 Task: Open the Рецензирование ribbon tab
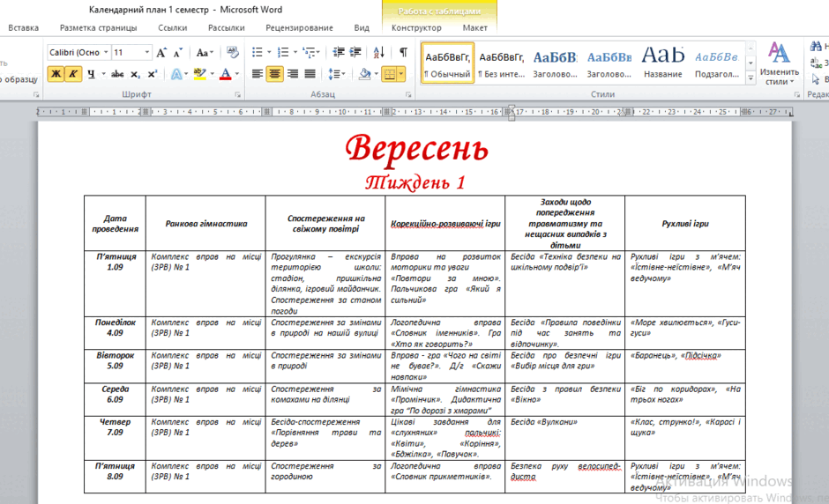coord(299,27)
